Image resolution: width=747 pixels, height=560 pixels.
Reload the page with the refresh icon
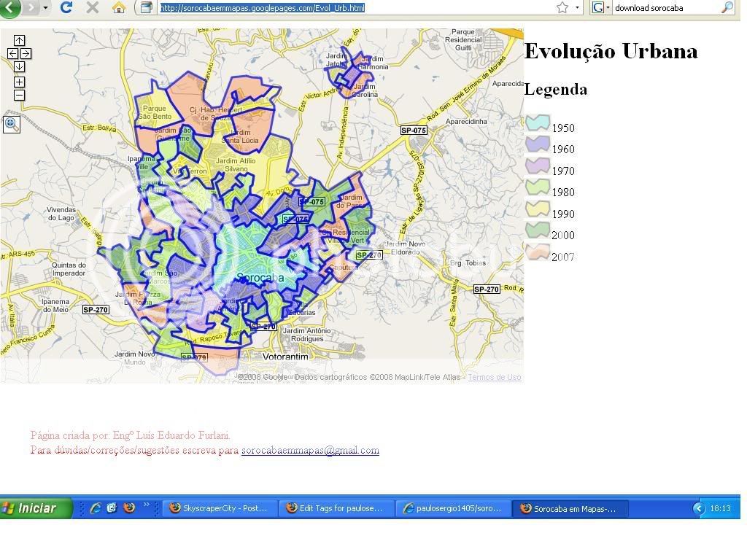tap(66, 7)
